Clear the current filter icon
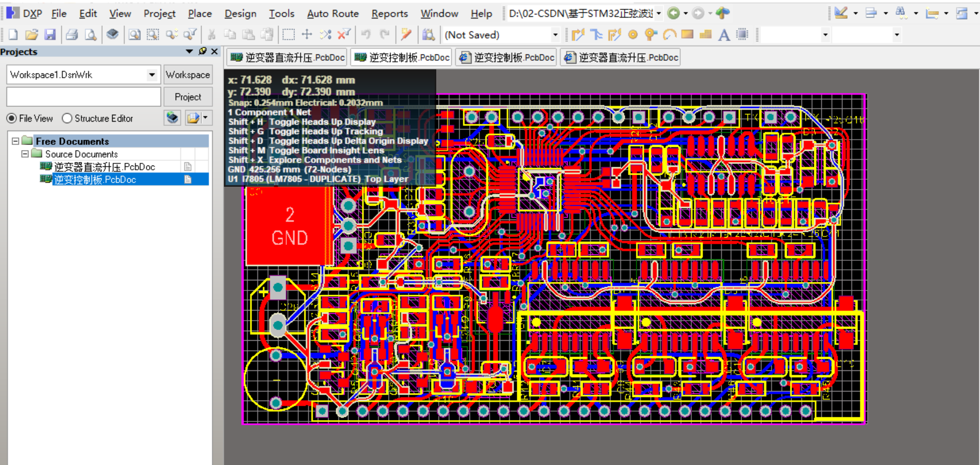This screenshot has height=465, width=980. [x=344, y=35]
